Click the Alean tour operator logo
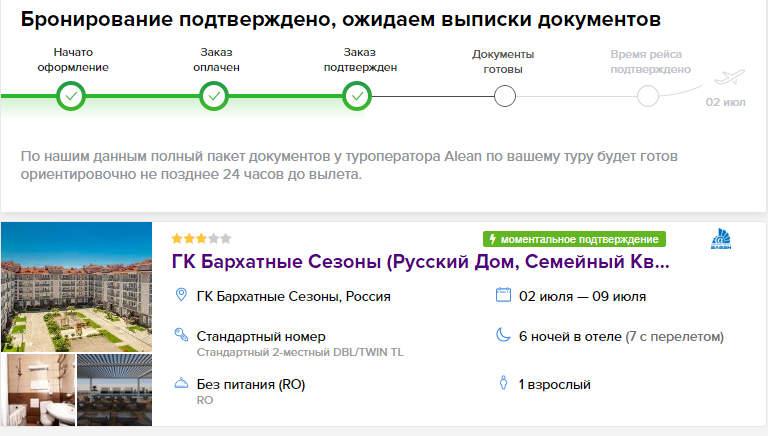Viewport: 768px width, 436px height. point(721,239)
